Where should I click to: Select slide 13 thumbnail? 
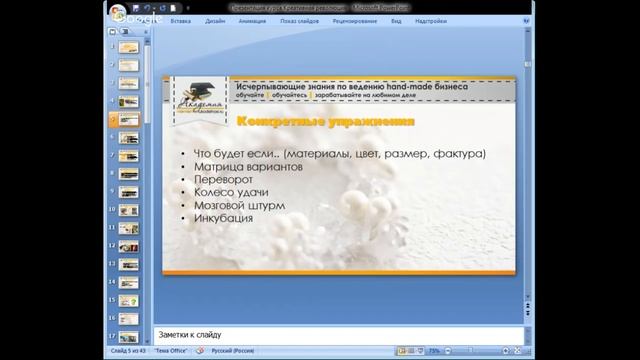[x=129, y=265]
